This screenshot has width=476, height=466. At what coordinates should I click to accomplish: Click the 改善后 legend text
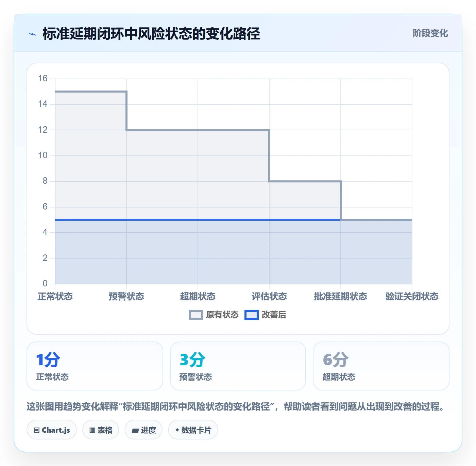pos(274,315)
